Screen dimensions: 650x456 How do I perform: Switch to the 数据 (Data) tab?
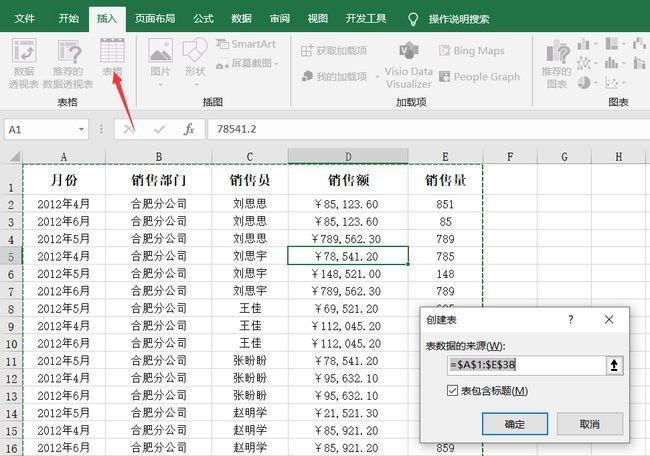[241, 19]
